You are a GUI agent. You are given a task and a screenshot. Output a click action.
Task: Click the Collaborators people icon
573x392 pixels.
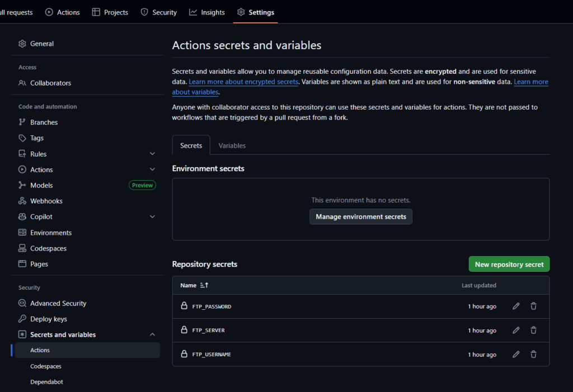tap(22, 83)
